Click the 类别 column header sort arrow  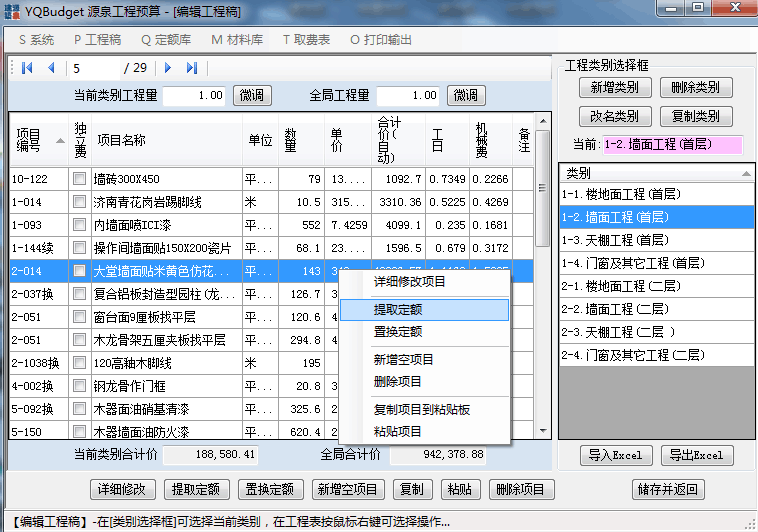[x=746, y=173]
